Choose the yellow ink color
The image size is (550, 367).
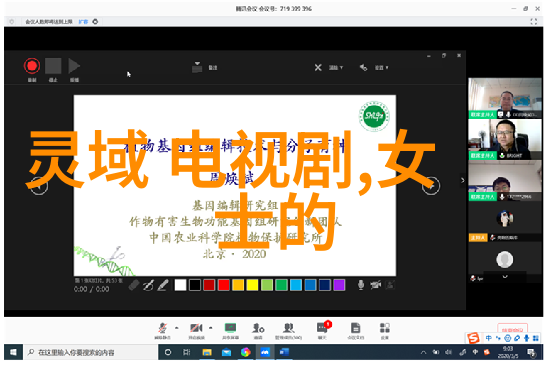[252, 285]
